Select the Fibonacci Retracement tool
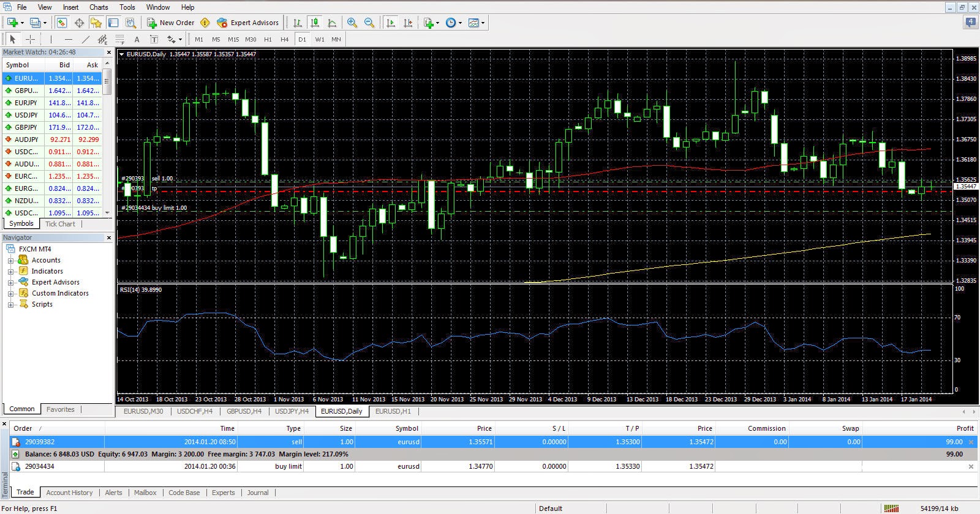Screen dimensions: 980x514 pyautogui.click(x=119, y=39)
